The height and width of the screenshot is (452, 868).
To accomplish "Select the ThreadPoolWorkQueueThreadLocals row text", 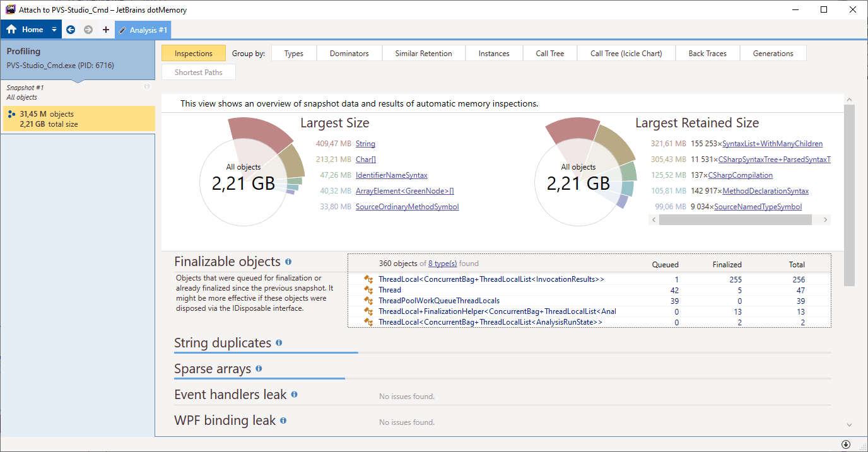I will click(x=439, y=301).
